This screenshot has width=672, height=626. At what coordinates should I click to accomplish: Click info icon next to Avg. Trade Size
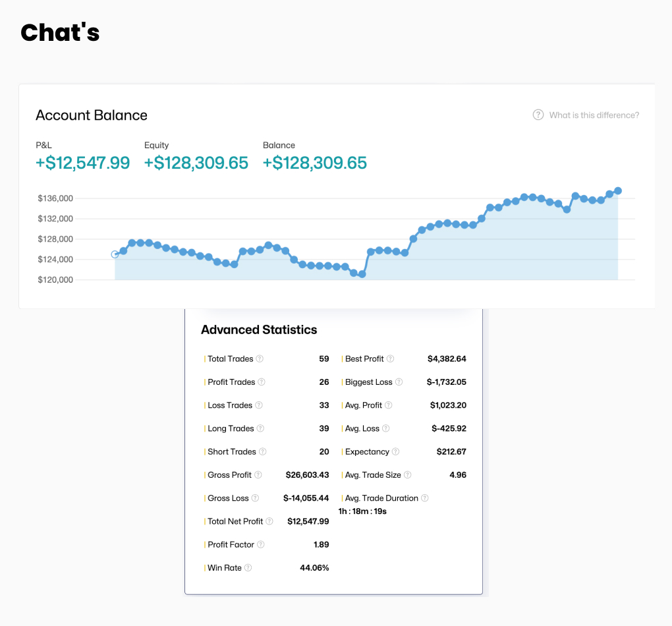coord(408,475)
